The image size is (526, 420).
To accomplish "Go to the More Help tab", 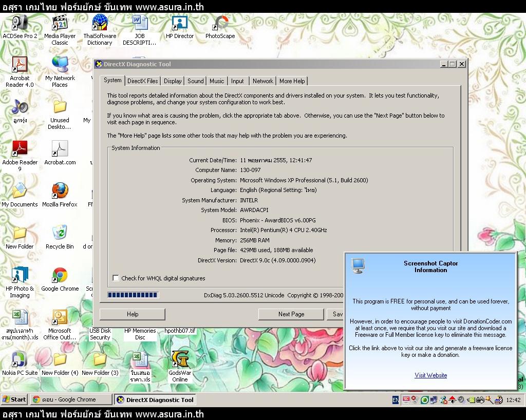I will coord(292,81).
